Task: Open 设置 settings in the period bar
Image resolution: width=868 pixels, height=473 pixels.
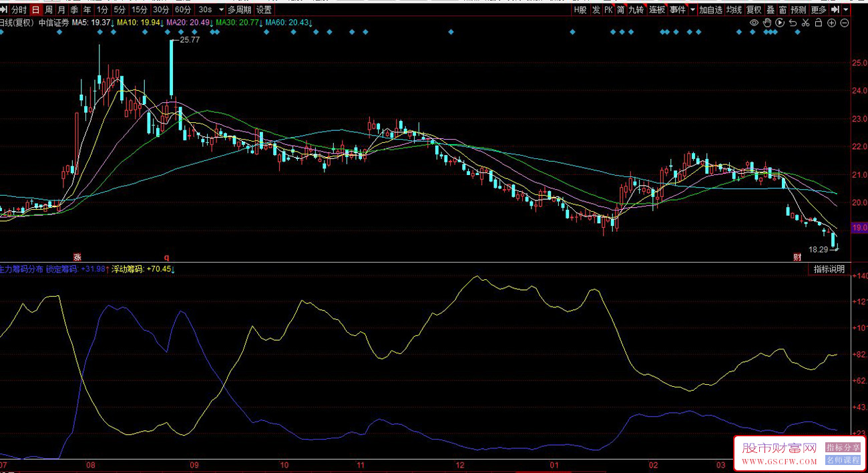Action: pyautogui.click(x=264, y=10)
